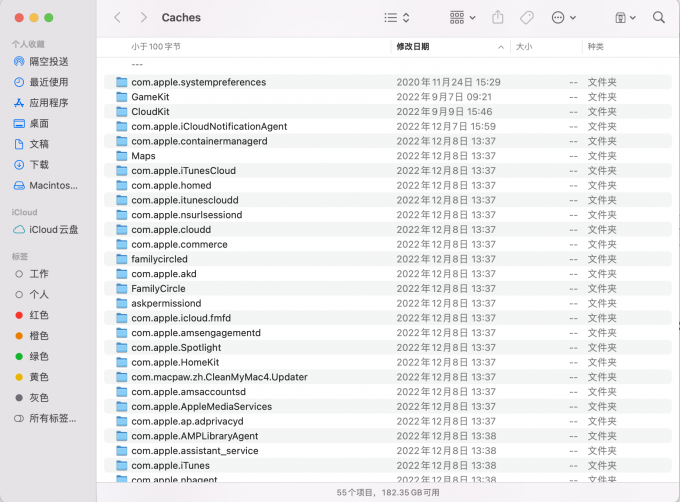
Task: Open iCloud 云盘 in sidebar
Action: click(46, 230)
